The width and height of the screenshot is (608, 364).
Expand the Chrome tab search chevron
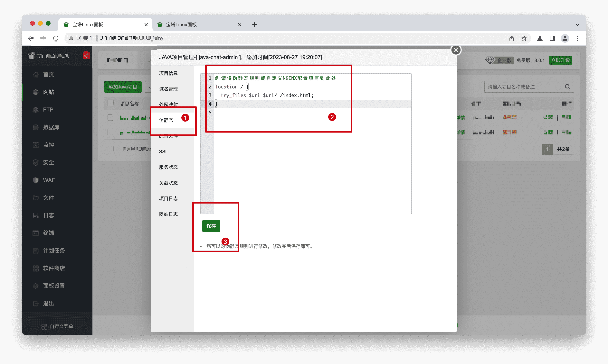coord(577,25)
